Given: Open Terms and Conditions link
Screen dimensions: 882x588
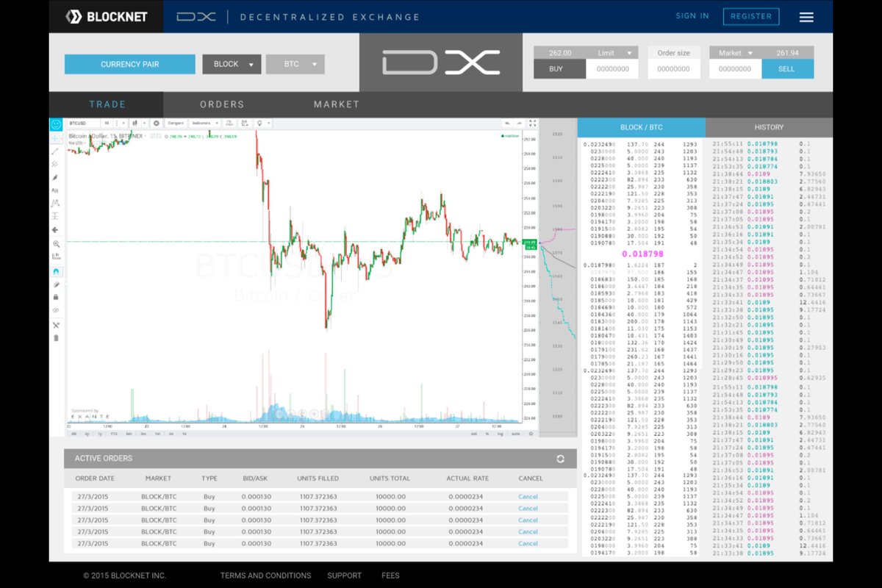Looking at the screenshot, I should tap(265, 576).
